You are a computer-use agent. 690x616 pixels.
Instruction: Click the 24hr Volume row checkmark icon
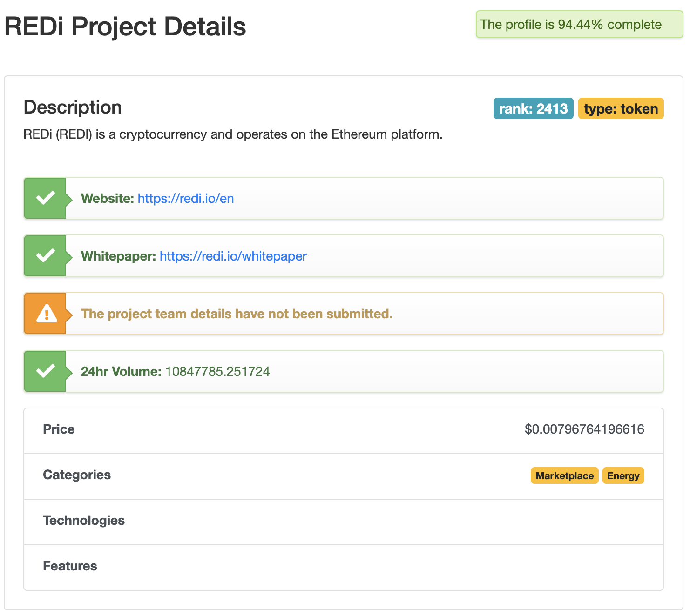click(x=46, y=371)
